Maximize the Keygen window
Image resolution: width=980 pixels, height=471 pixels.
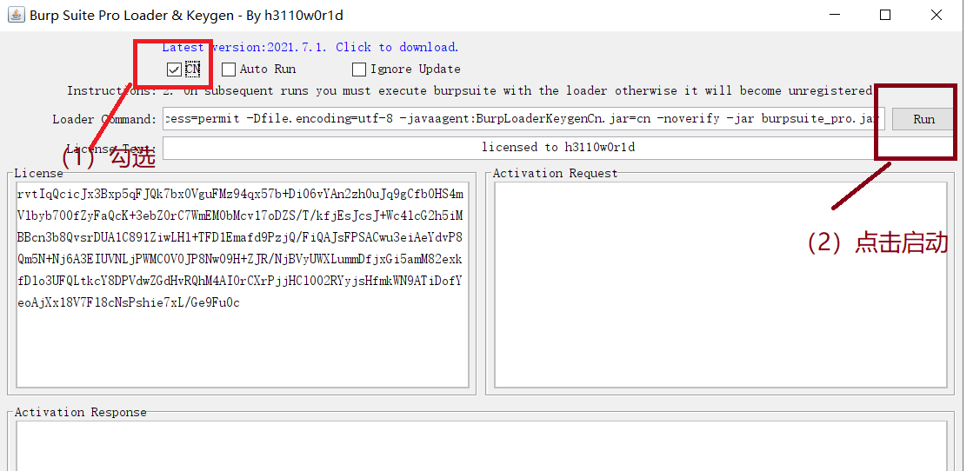pyautogui.click(x=885, y=15)
